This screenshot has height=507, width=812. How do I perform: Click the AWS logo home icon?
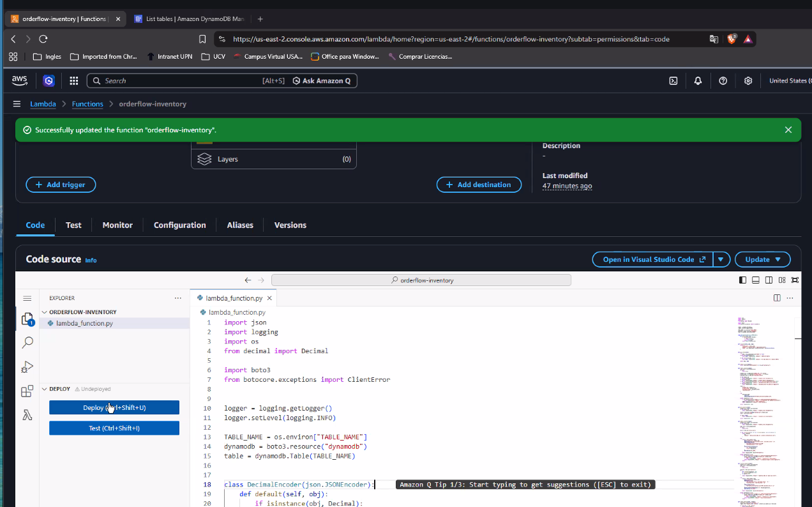click(20, 80)
